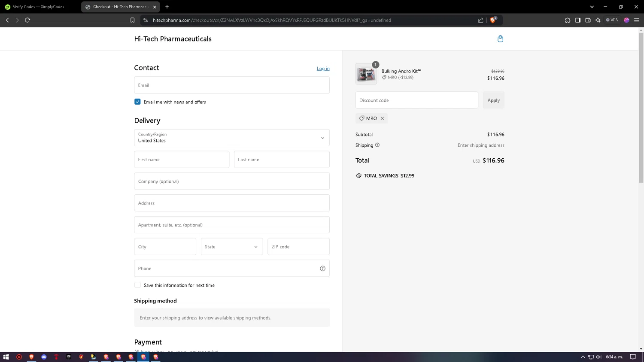This screenshot has width=644, height=362.
Task: Focus the Address field
Action: (x=232, y=203)
